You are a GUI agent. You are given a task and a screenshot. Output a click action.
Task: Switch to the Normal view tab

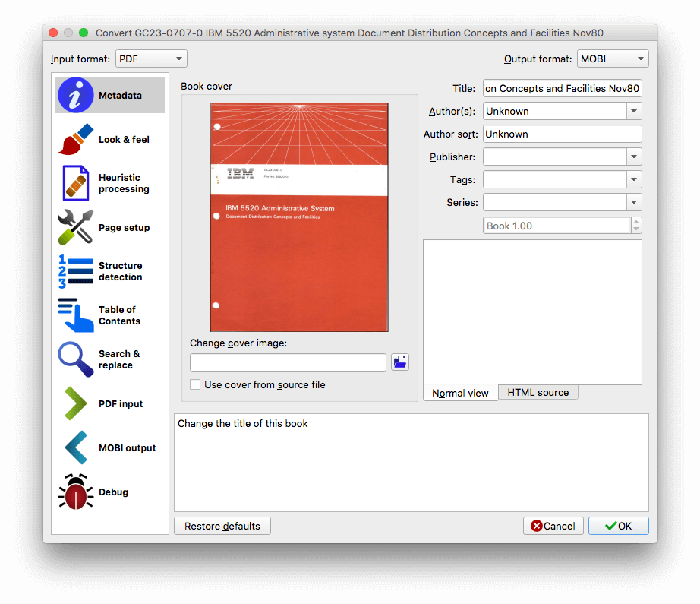point(460,393)
